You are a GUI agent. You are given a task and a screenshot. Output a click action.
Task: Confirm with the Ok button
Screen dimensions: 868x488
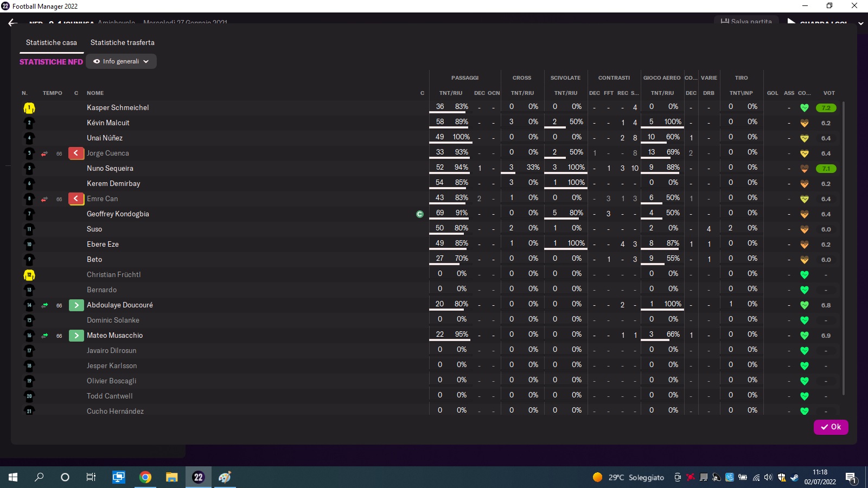click(x=831, y=427)
